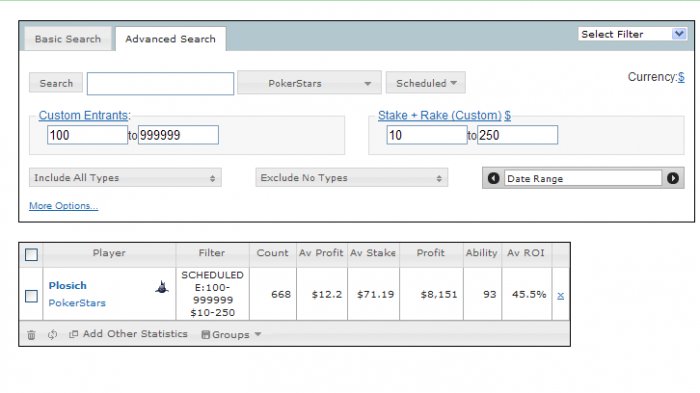Click the $8,151 profit value

439,294
